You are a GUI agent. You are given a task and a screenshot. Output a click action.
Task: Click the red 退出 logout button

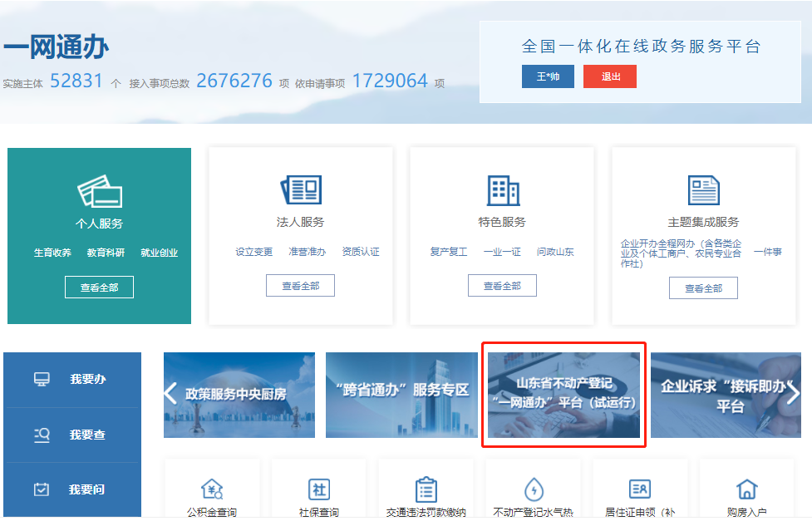pyautogui.click(x=610, y=76)
